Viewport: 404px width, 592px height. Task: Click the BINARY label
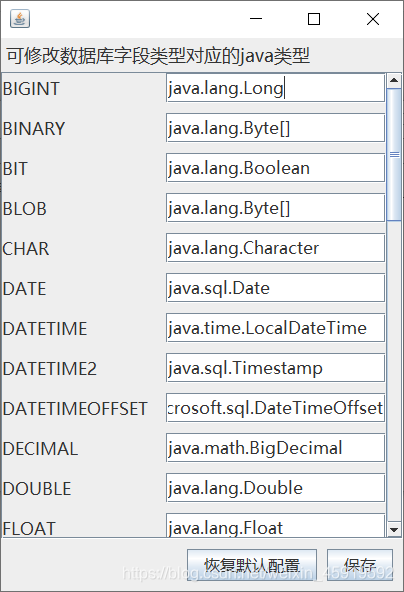click(x=34, y=129)
